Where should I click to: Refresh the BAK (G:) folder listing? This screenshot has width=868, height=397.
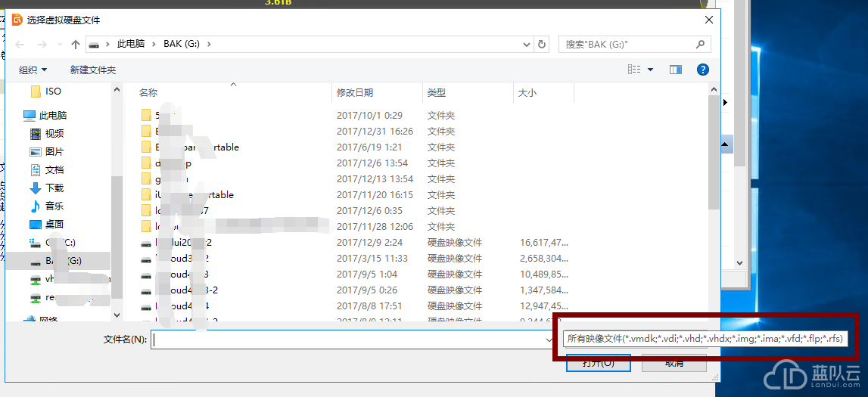(542, 45)
